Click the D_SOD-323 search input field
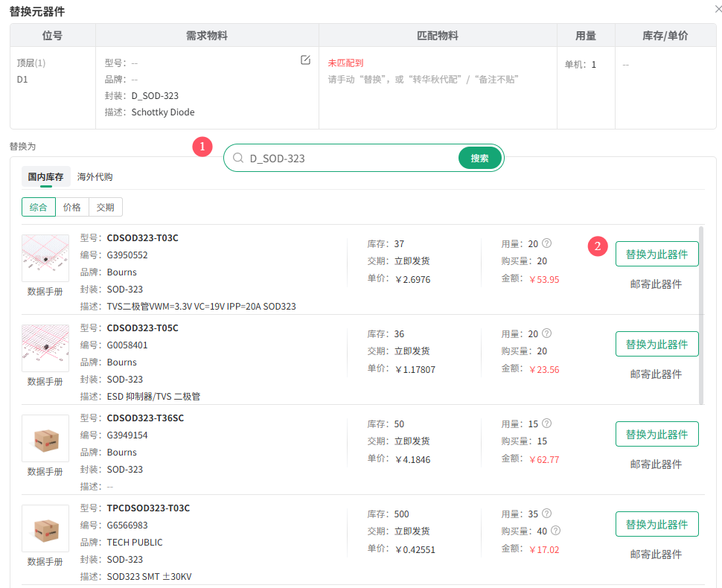 click(x=350, y=158)
